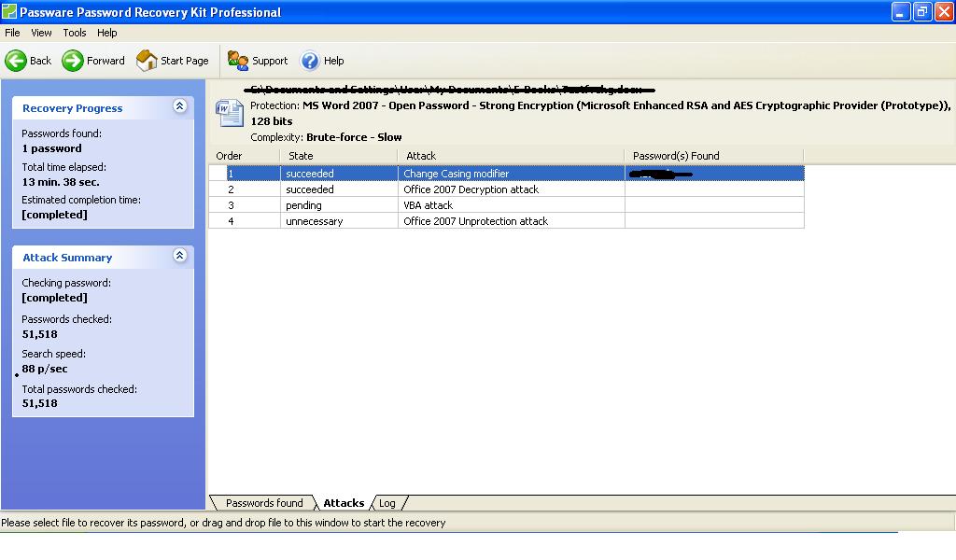
Task: Sort by the Order column header
Action: [245, 156]
